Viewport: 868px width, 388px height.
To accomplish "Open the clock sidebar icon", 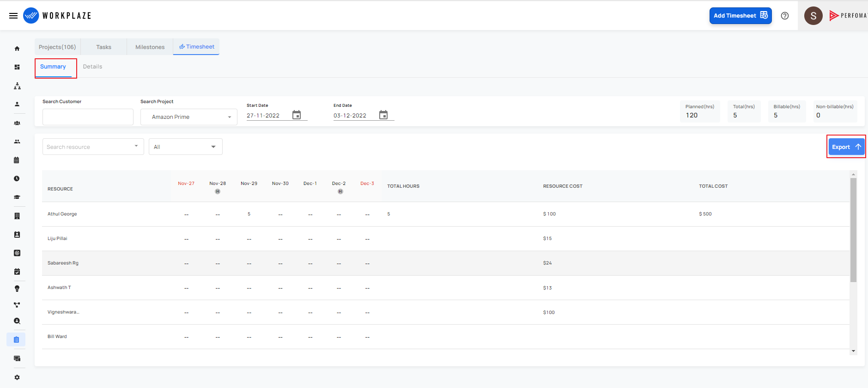I will (x=17, y=179).
